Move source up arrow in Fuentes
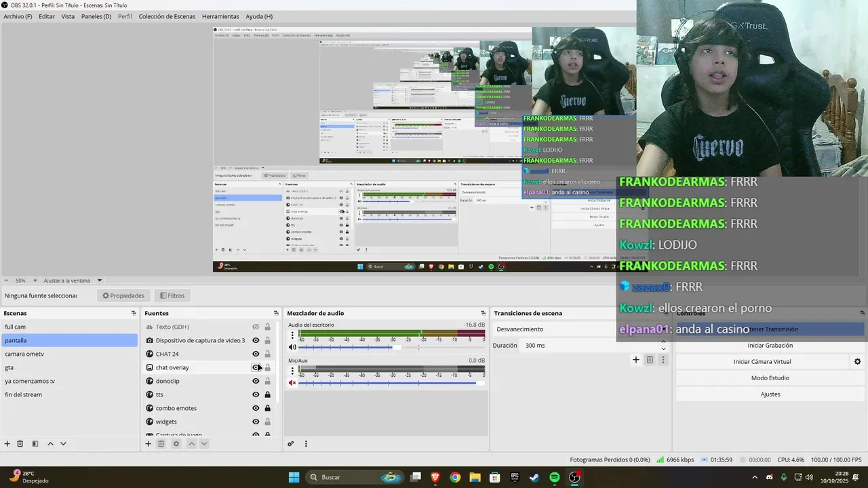Screen dimensions: 868x488 pos(191,444)
